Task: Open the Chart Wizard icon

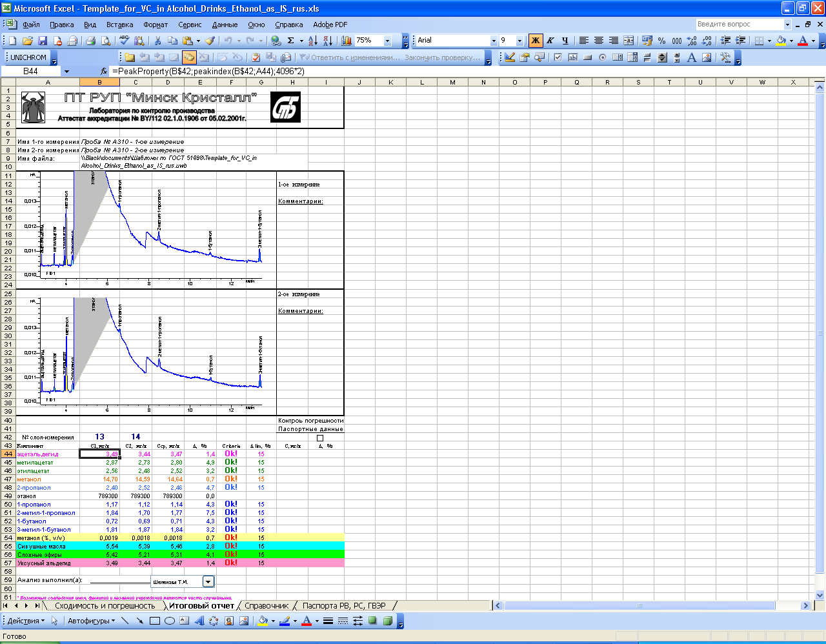Action: pos(347,41)
